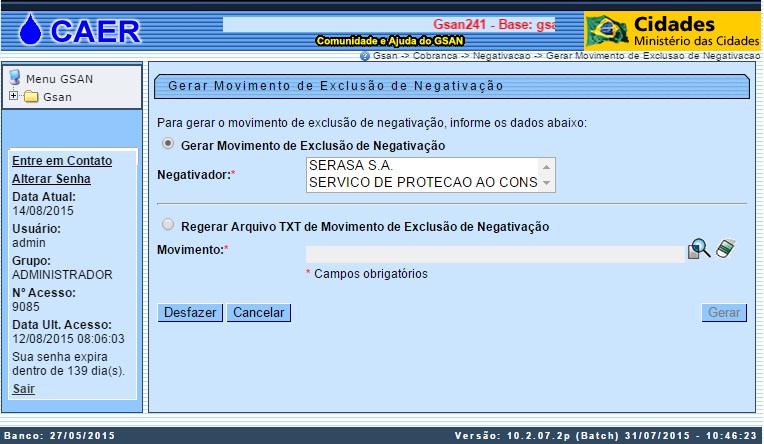Click Negativador list scroll down arrow

click(x=546, y=183)
